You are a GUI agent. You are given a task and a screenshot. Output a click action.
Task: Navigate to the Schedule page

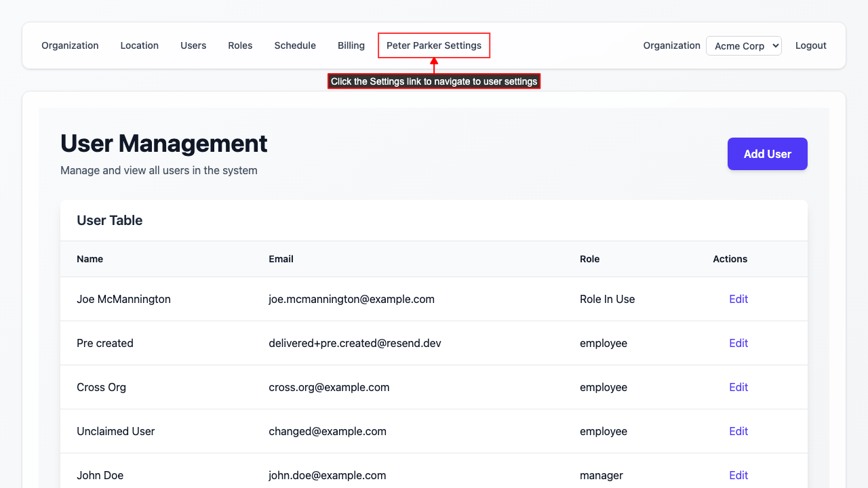(x=295, y=45)
